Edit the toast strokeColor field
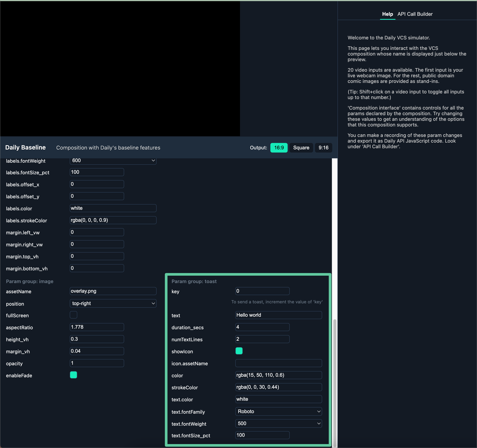 278,387
